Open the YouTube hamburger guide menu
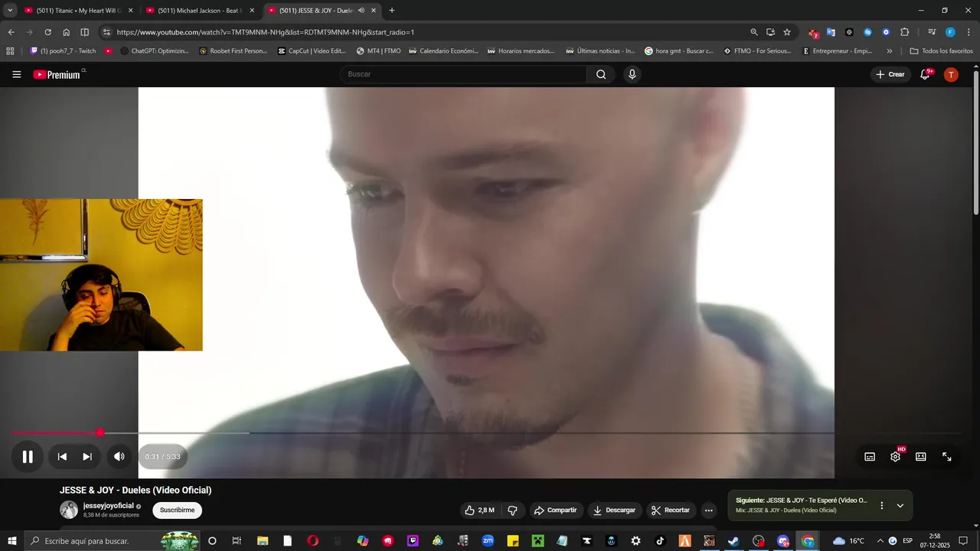 [x=17, y=74]
